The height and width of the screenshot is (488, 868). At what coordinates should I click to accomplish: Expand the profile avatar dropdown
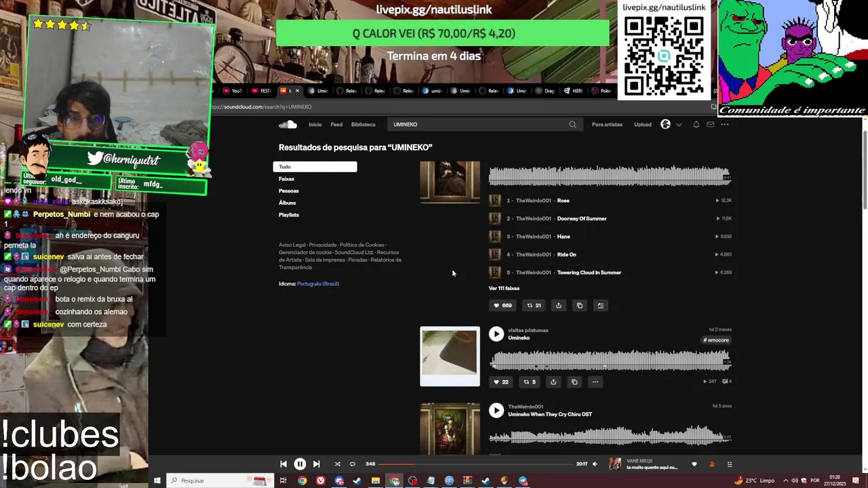tap(671, 125)
